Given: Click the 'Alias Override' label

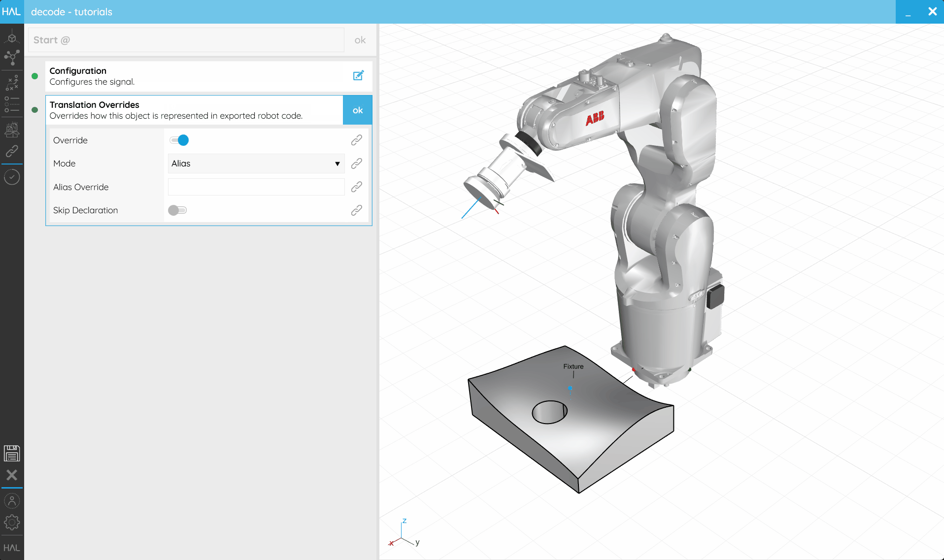Looking at the screenshot, I should (x=81, y=187).
